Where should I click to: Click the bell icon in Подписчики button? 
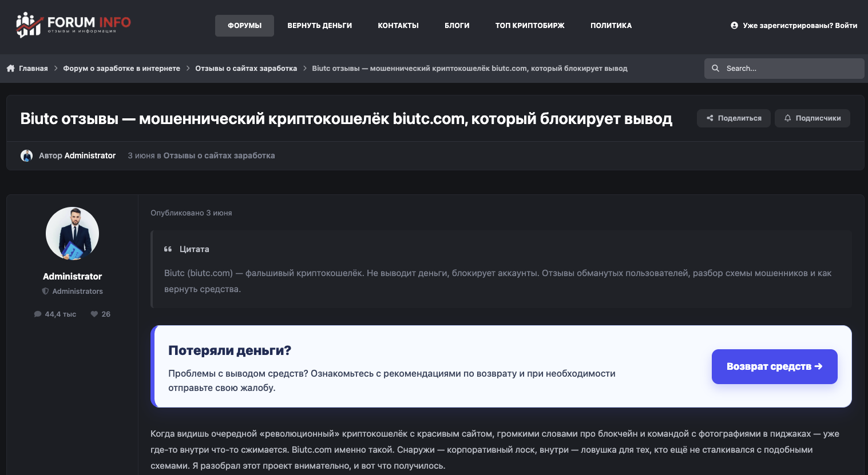(788, 118)
